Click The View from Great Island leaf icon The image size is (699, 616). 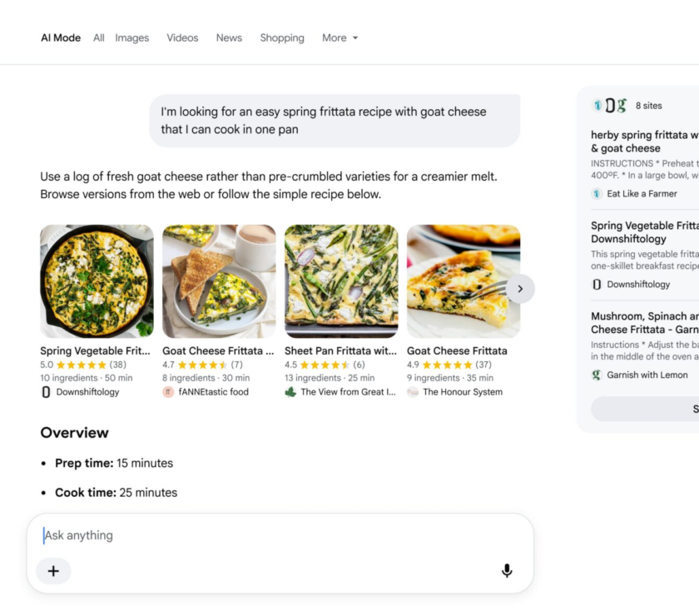pyautogui.click(x=290, y=391)
